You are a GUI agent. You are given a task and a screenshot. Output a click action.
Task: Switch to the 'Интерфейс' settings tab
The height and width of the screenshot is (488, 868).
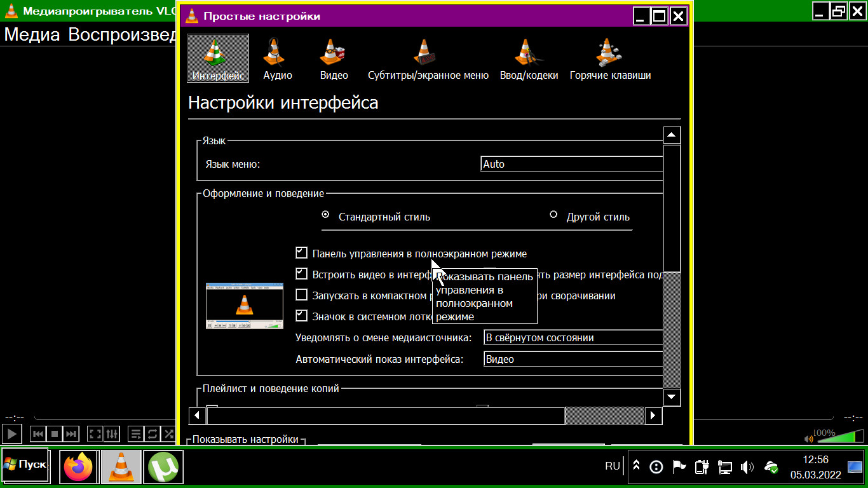pos(218,59)
